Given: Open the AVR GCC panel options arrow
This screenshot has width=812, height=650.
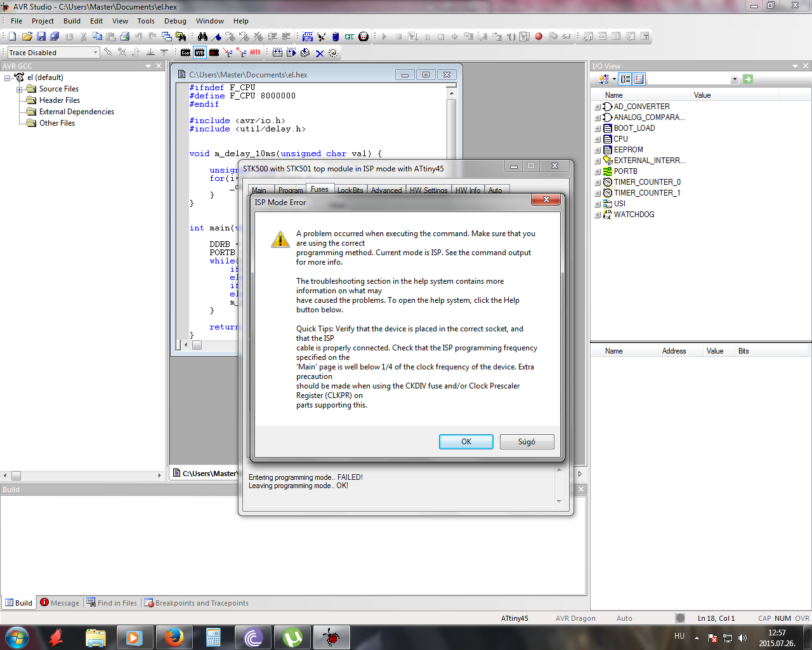Looking at the screenshot, I should click(148, 66).
